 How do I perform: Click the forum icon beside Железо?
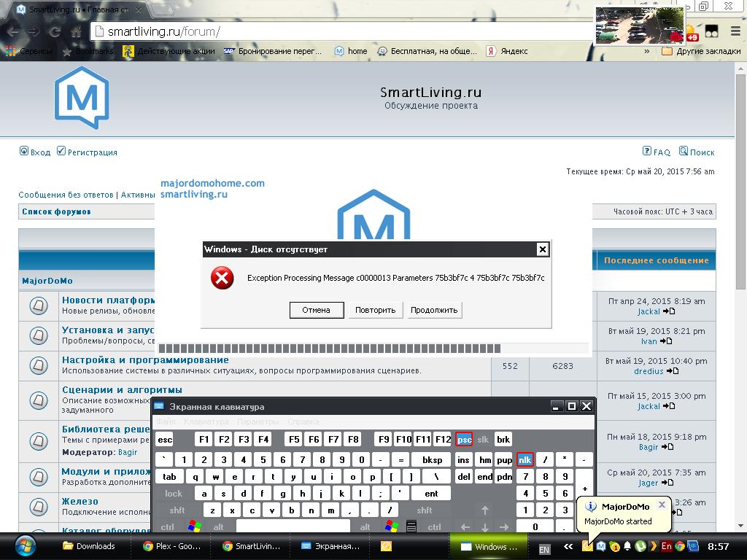tap(39, 507)
